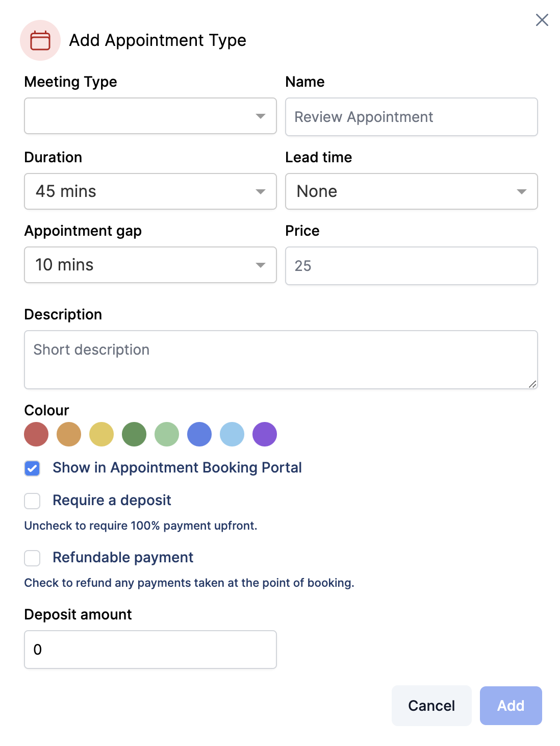
Task: Click the calendar icon beside the dialog title
Action: (x=40, y=40)
